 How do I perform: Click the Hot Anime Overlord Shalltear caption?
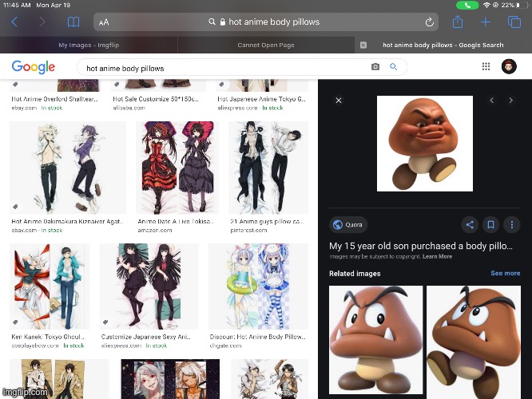point(54,99)
